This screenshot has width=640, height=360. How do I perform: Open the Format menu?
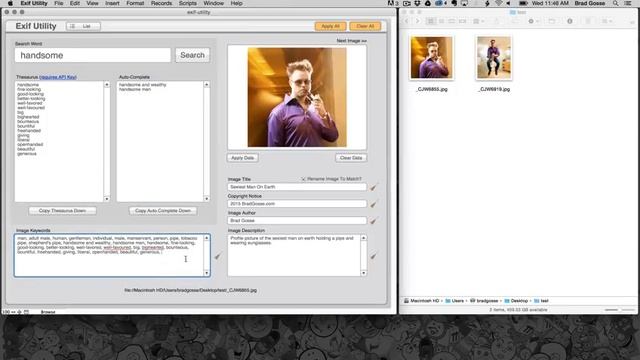(x=135, y=3)
